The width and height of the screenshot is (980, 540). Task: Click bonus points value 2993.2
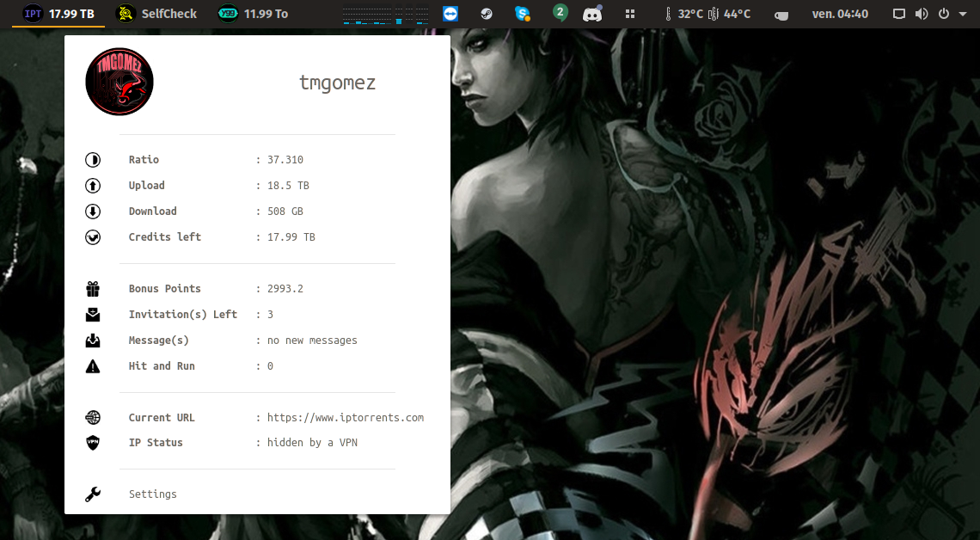pyautogui.click(x=285, y=289)
